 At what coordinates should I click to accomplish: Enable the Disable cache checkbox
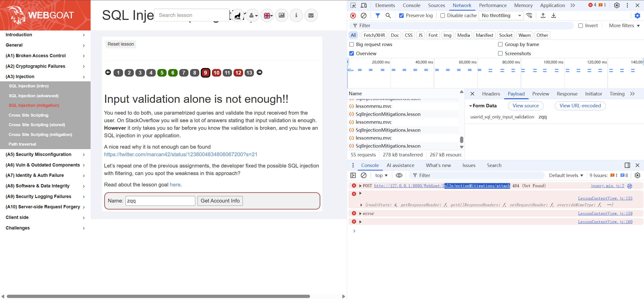(x=442, y=16)
